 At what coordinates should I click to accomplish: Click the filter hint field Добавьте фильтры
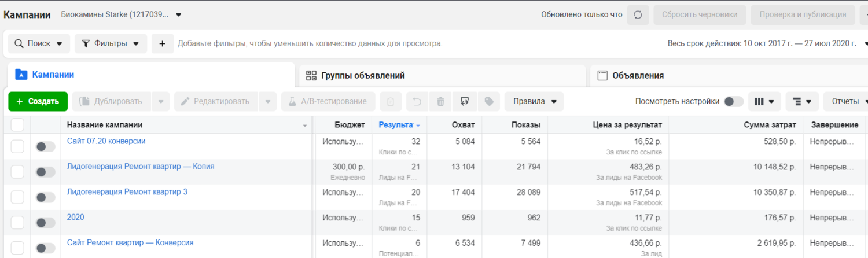pos(310,43)
